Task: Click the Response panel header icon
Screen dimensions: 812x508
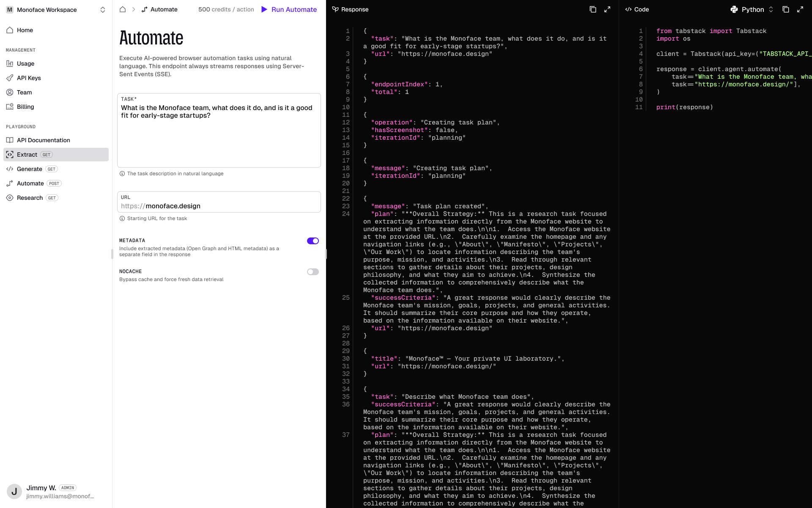Action: [335, 9]
